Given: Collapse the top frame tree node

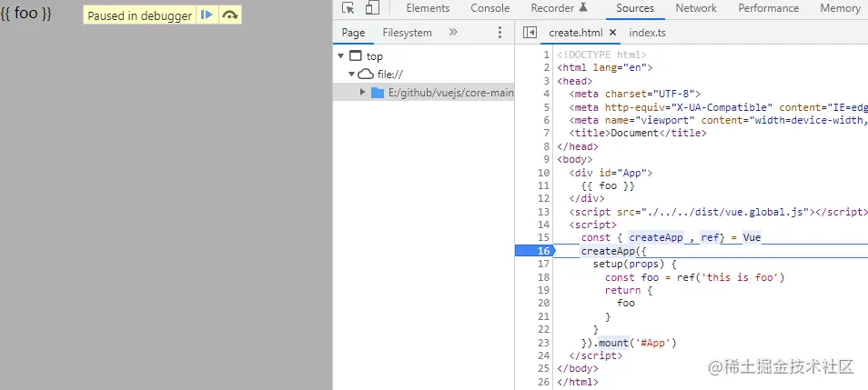Looking at the screenshot, I should point(340,55).
